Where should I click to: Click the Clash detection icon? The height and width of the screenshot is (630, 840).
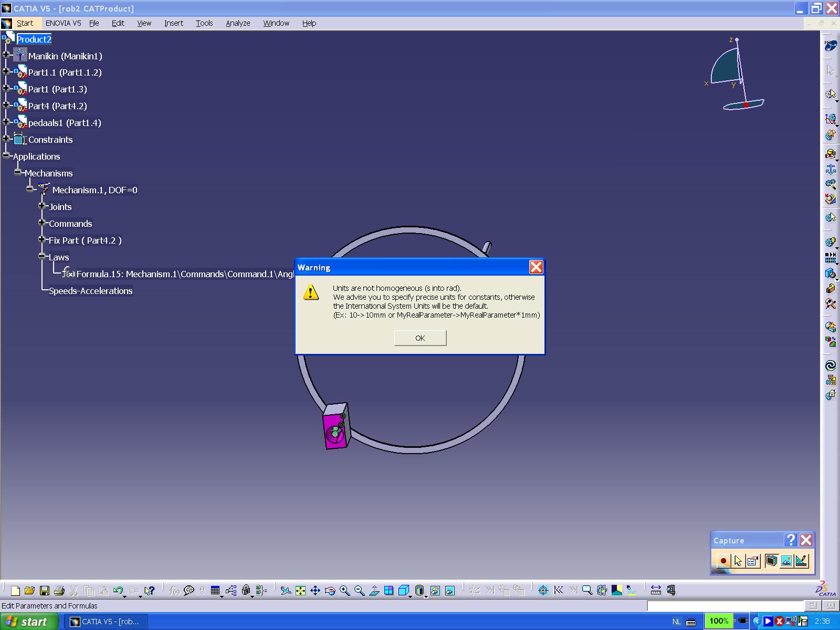point(830,272)
